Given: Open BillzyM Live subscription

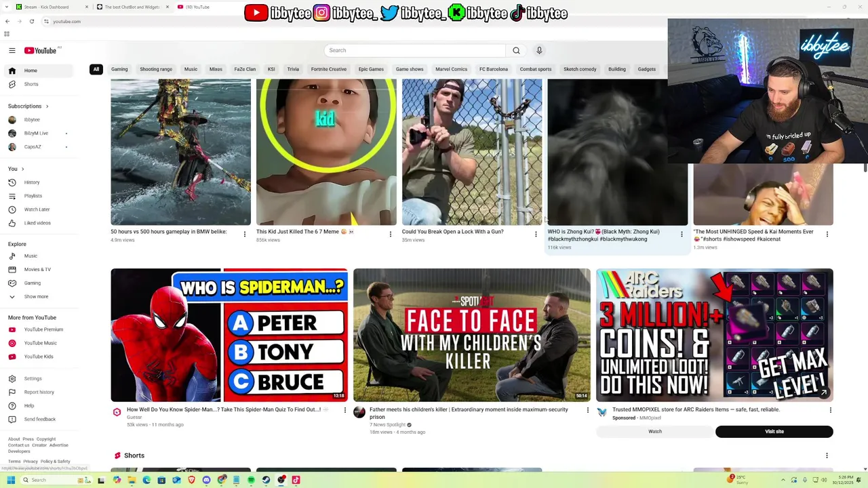Looking at the screenshot, I should pyautogui.click(x=39, y=134).
